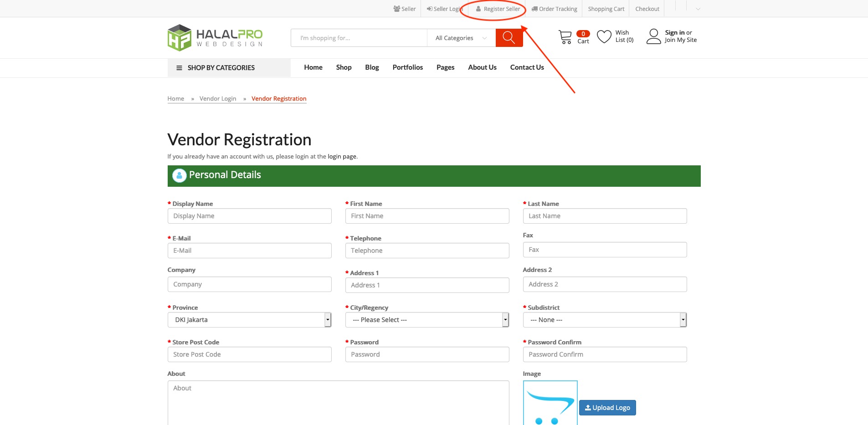Image resolution: width=868 pixels, height=425 pixels.
Task: Expand the Province dropdown showing DKI Jakarta
Action: coord(249,320)
